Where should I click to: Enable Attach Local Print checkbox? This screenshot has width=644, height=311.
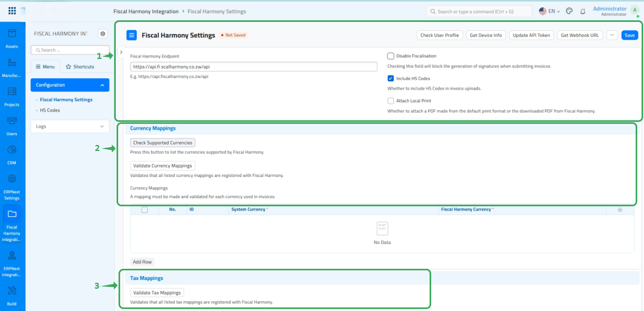point(391,101)
